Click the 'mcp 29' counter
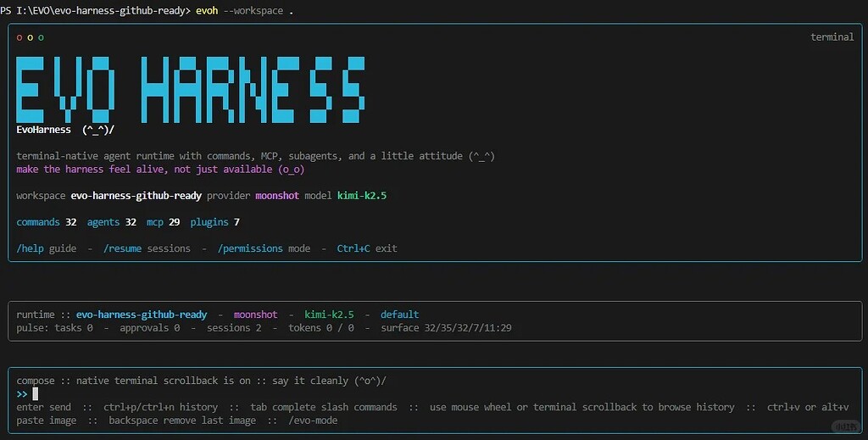Viewport: 868px width, 440px height. click(x=164, y=222)
